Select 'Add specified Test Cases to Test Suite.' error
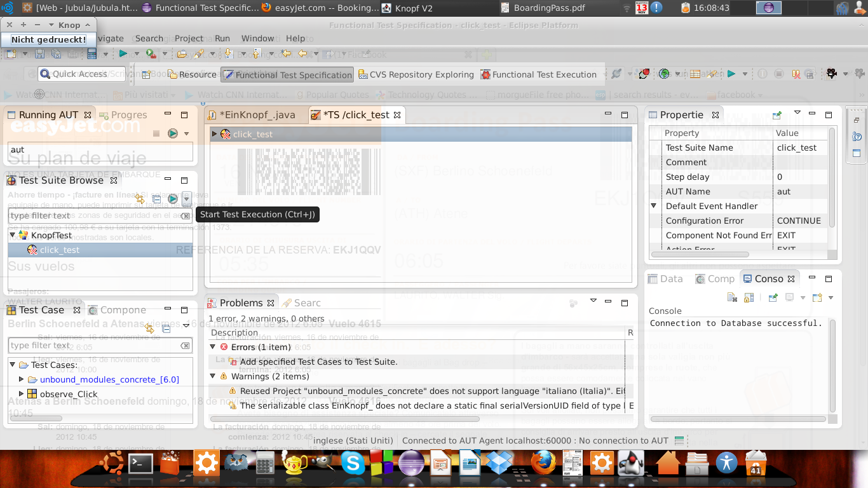This screenshot has height=488, width=868. (319, 362)
